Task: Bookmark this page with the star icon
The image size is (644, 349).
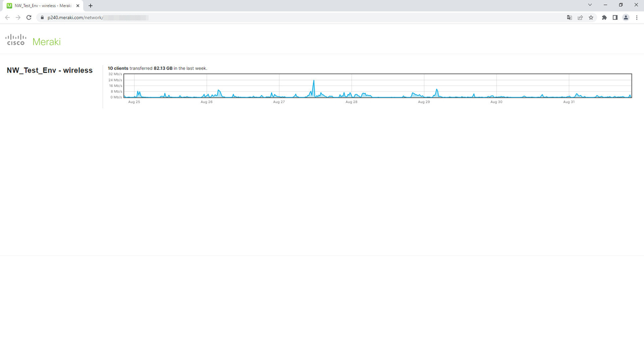Action: click(x=591, y=17)
